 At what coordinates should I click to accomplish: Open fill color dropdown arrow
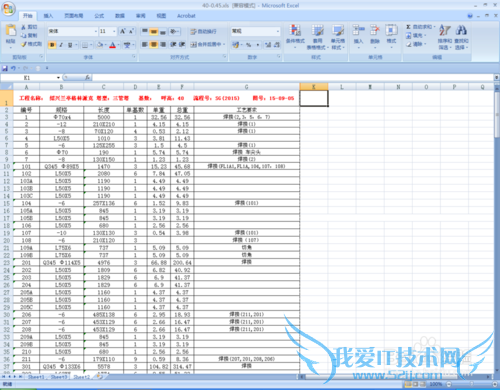point(105,45)
